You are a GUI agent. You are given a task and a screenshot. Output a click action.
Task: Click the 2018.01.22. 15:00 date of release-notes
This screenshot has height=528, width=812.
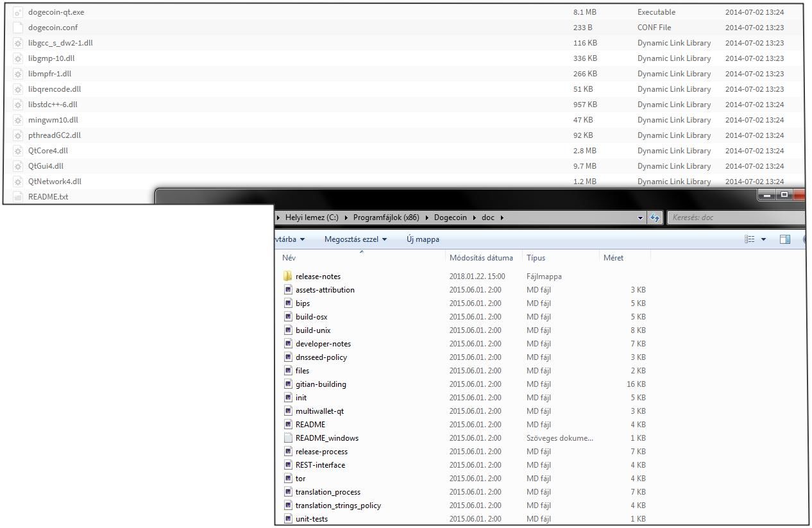point(477,277)
